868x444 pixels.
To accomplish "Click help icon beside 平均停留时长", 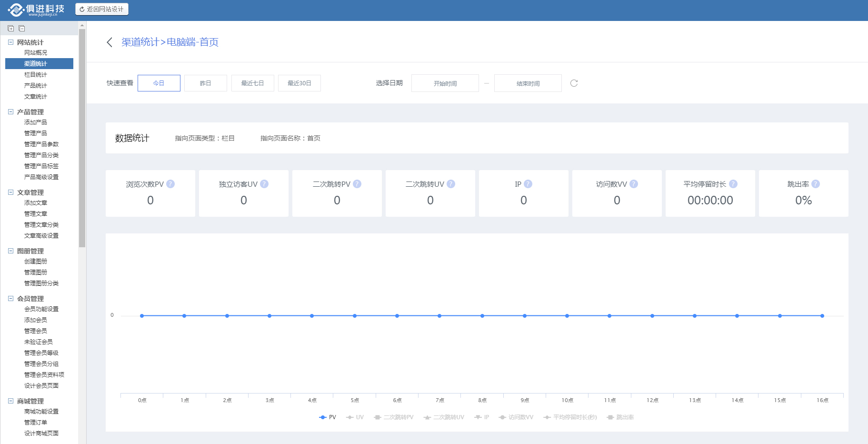I will click(x=733, y=184).
